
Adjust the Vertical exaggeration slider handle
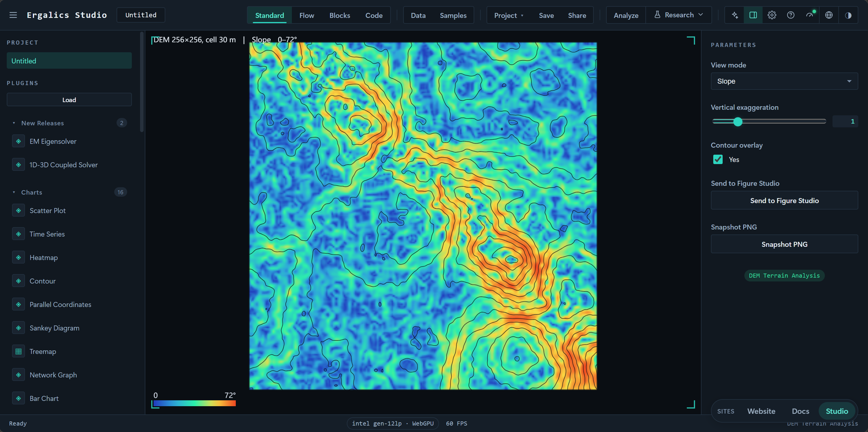click(x=738, y=122)
